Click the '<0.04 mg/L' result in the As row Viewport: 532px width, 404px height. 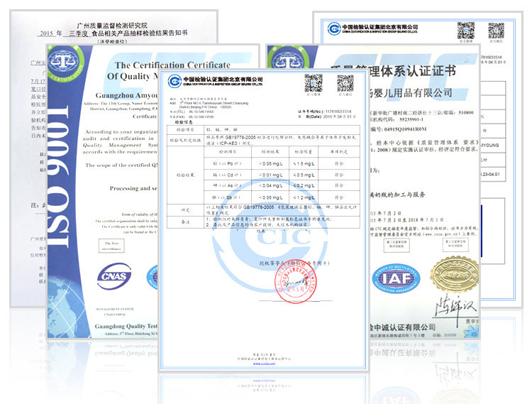[x=270, y=186]
